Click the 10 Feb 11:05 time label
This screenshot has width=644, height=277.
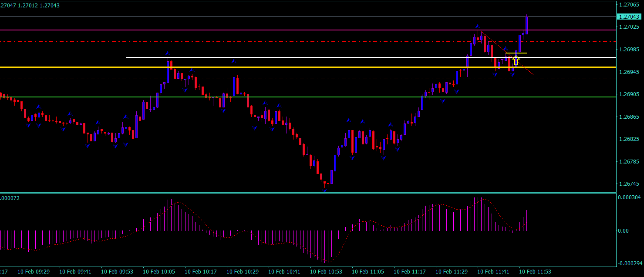[368, 272]
